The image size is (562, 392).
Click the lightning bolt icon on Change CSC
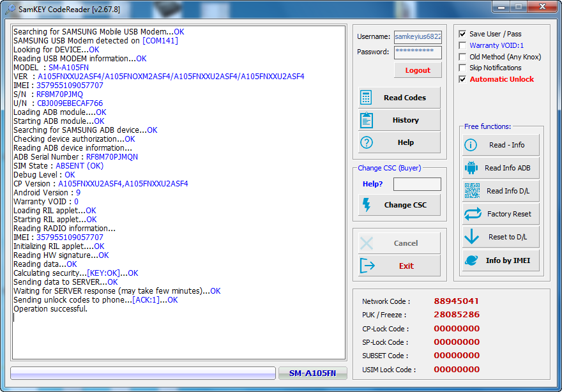(x=367, y=205)
